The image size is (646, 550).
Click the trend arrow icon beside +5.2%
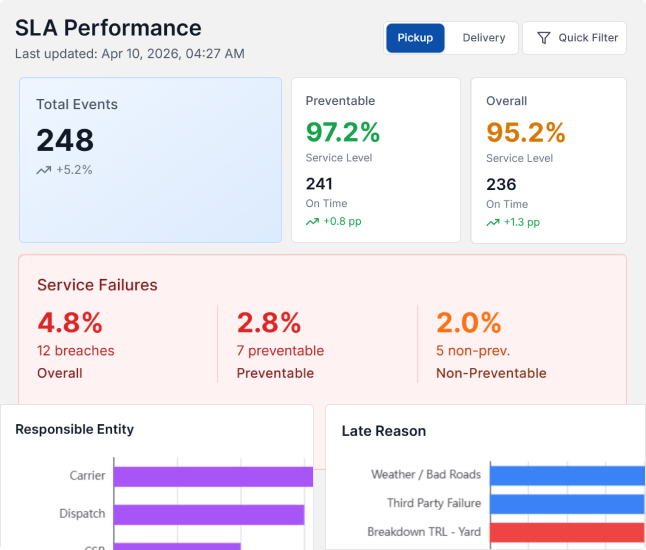point(44,170)
